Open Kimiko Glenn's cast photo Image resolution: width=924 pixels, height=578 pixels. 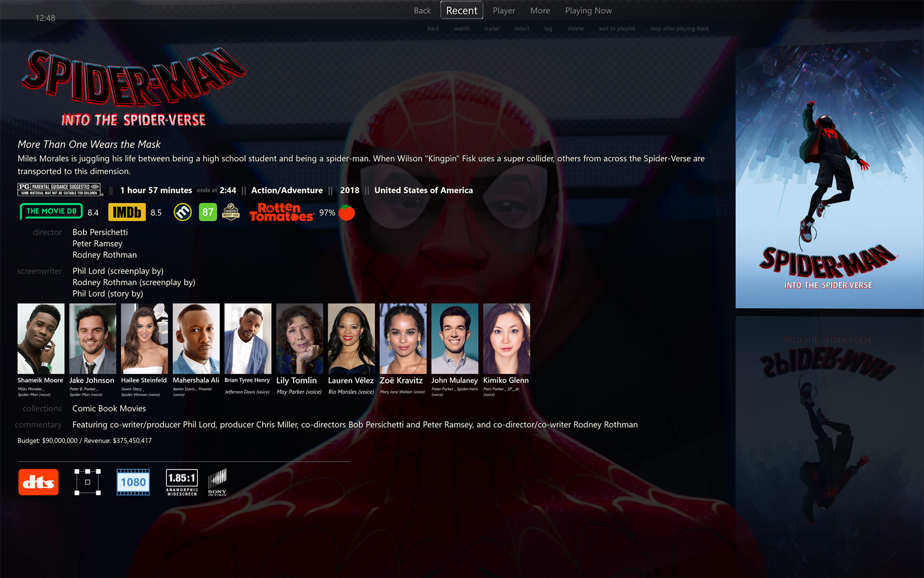(x=507, y=339)
